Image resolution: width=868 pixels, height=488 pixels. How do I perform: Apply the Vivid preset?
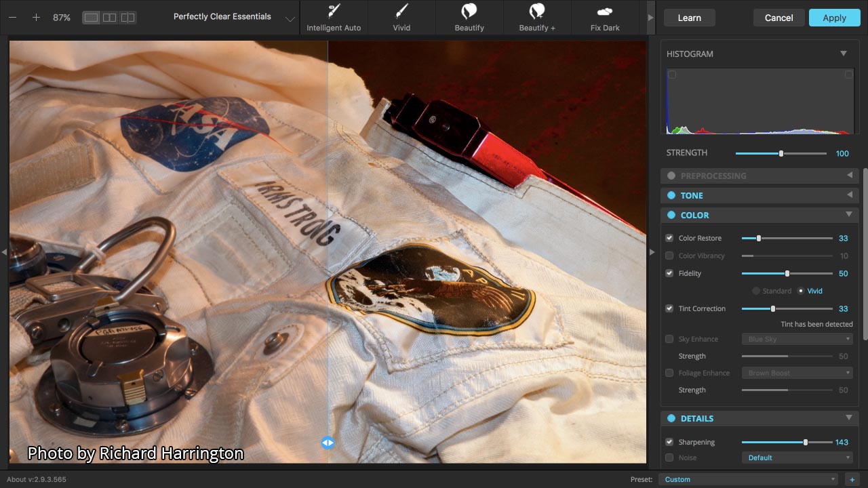pyautogui.click(x=401, y=18)
